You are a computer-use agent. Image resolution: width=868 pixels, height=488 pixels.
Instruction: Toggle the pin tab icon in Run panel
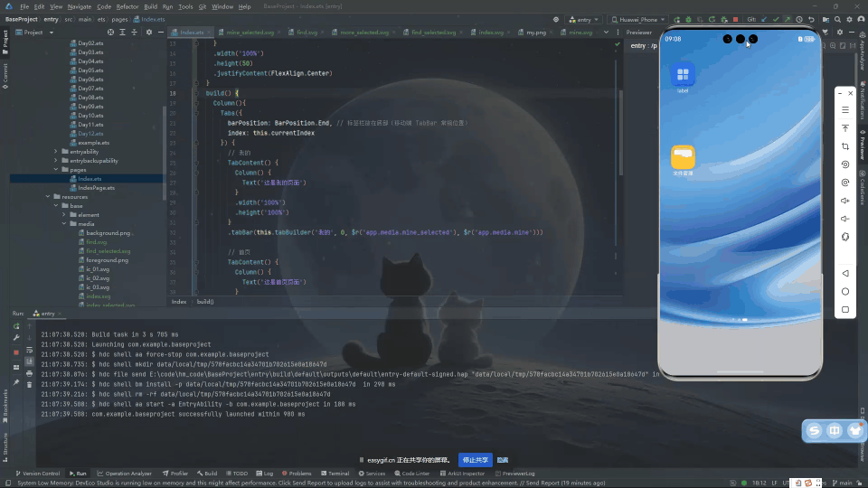coord(16,382)
